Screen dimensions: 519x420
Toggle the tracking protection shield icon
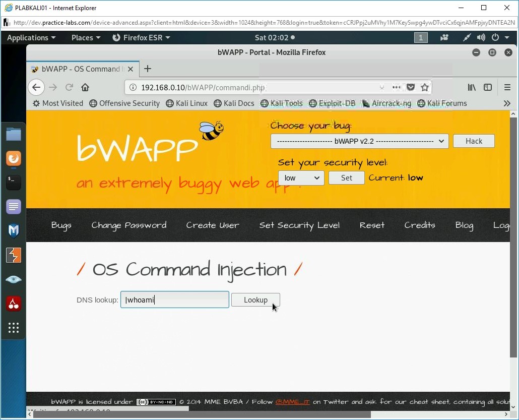pyautogui.click(x=411, y=87)
